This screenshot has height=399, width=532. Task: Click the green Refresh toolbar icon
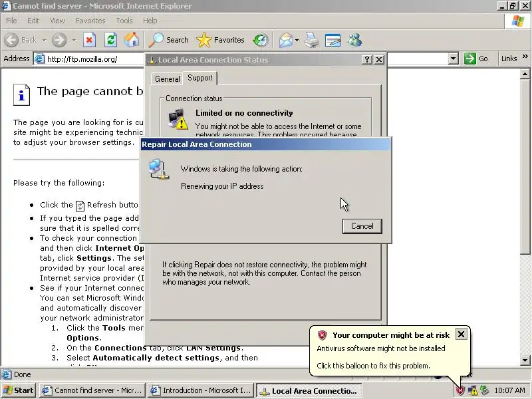tap(110, 40)
